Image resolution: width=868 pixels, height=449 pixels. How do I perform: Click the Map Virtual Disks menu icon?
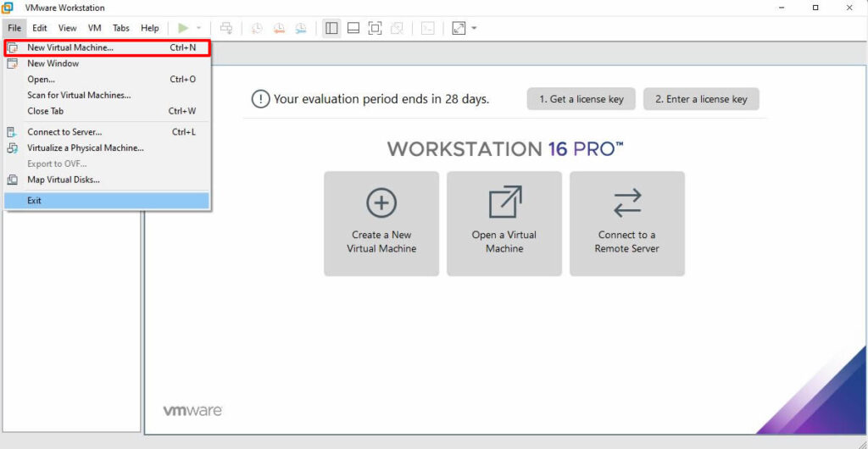coord(12,180)
